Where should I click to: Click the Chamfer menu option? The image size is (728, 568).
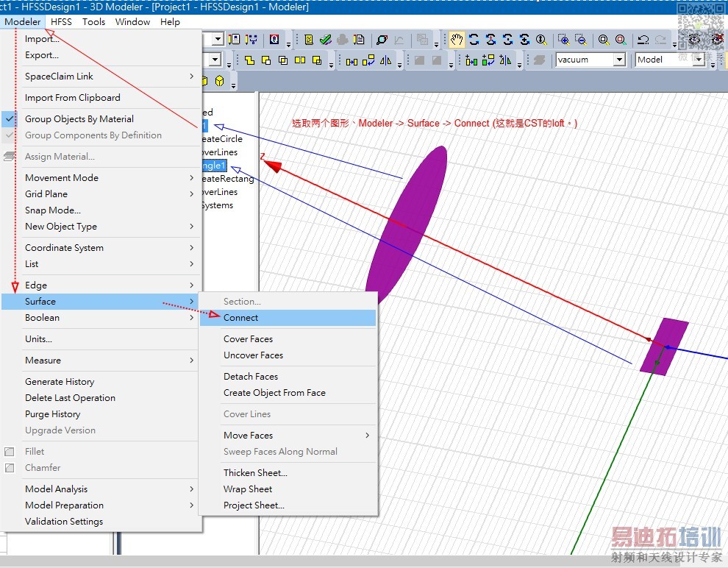(43, 467)
